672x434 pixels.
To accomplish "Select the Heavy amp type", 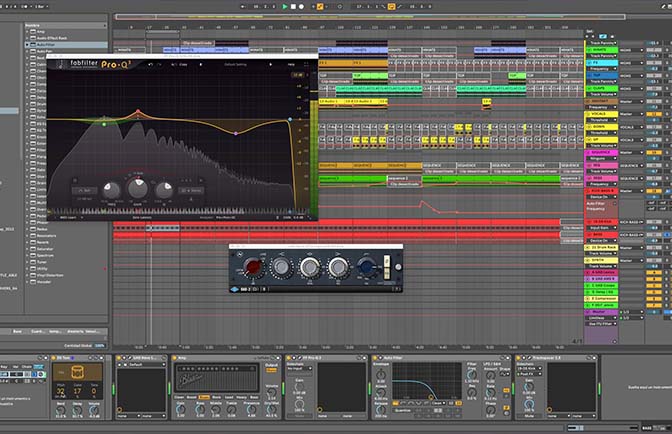I will coord(241,397).
